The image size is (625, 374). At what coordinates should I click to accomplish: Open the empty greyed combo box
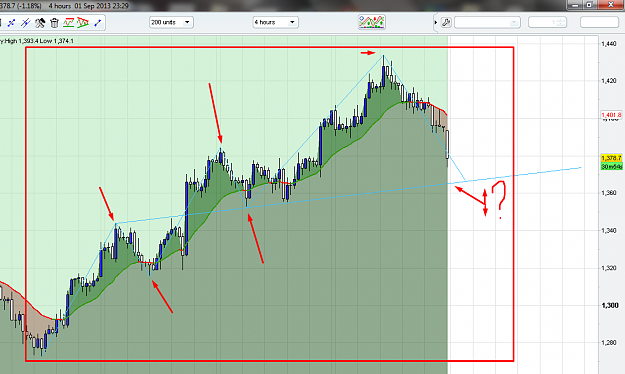coord(487,22)
